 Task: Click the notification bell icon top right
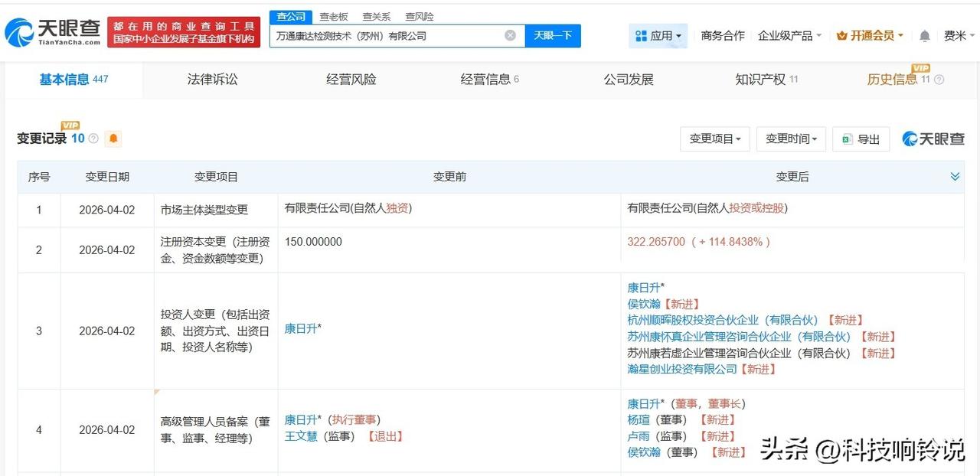pyautogui.click(x=924, y=35)
